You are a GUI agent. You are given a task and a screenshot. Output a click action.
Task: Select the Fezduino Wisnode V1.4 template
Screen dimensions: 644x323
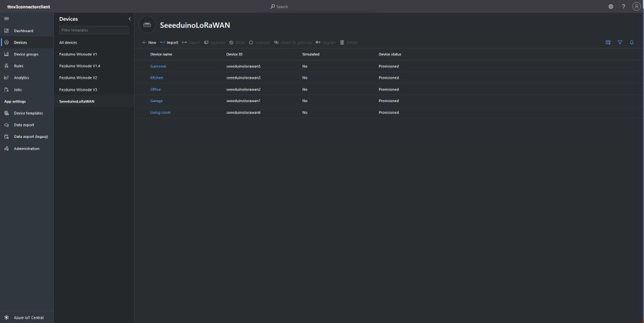79,66
